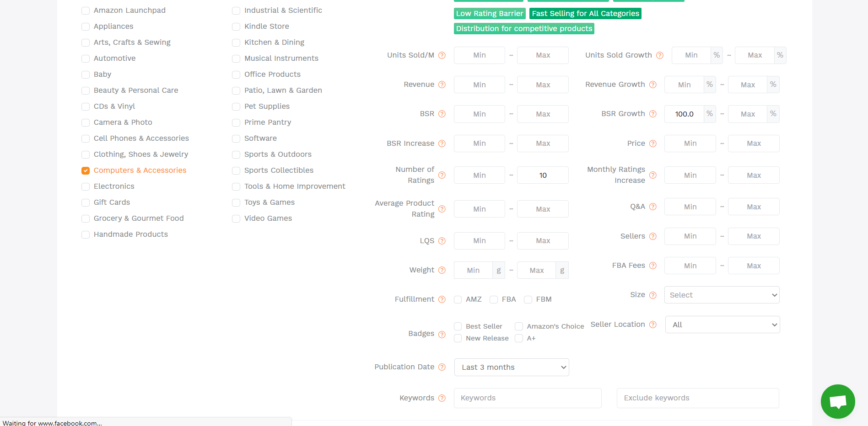This screenshot has width=868, height=426.
Task: Click the help icon next to Fulfillment
Action: (442, 299)
